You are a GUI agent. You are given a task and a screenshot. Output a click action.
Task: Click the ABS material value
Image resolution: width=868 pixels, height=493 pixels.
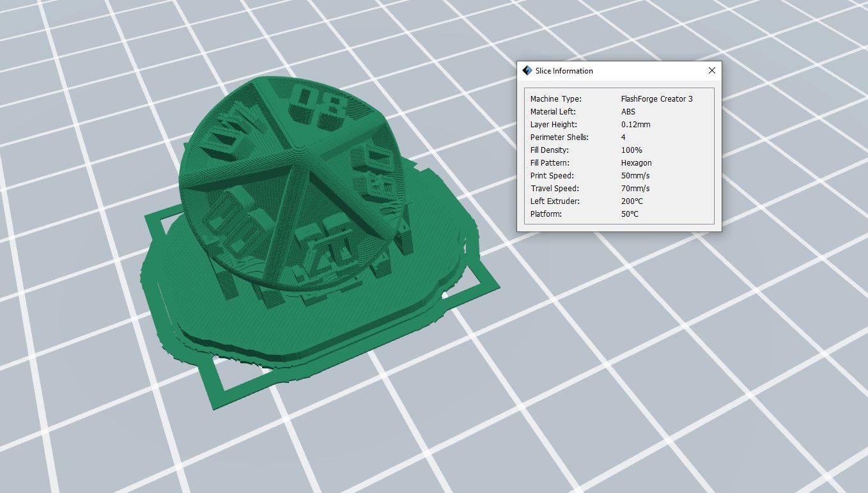point(628,112)
